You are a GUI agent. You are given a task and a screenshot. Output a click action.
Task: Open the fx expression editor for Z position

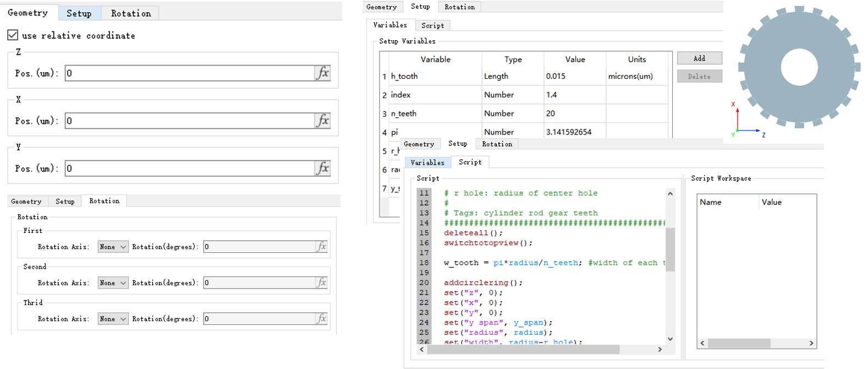coord(322,73)
